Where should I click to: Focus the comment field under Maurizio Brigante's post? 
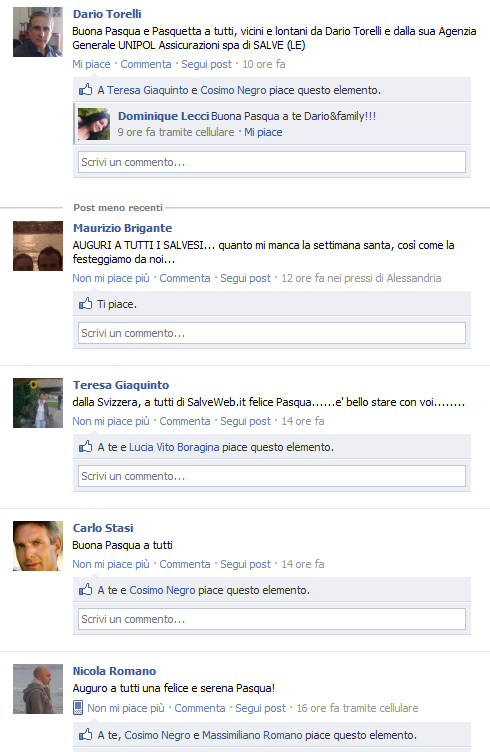click(272, 333)
